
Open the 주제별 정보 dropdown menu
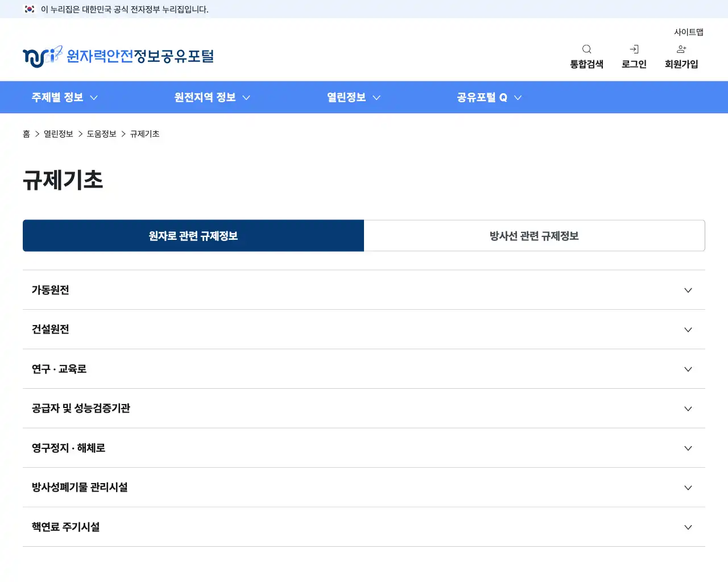click(64, 97)
